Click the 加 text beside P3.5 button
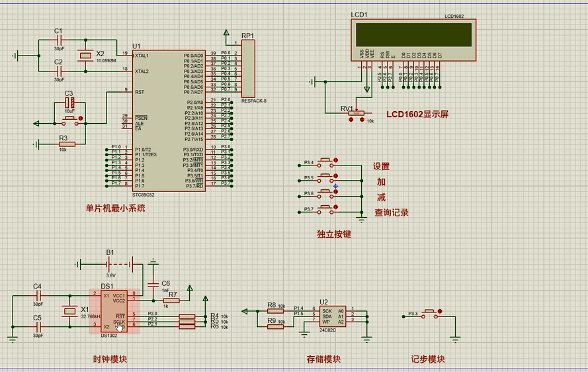588x372 pixels. [382, 181]
